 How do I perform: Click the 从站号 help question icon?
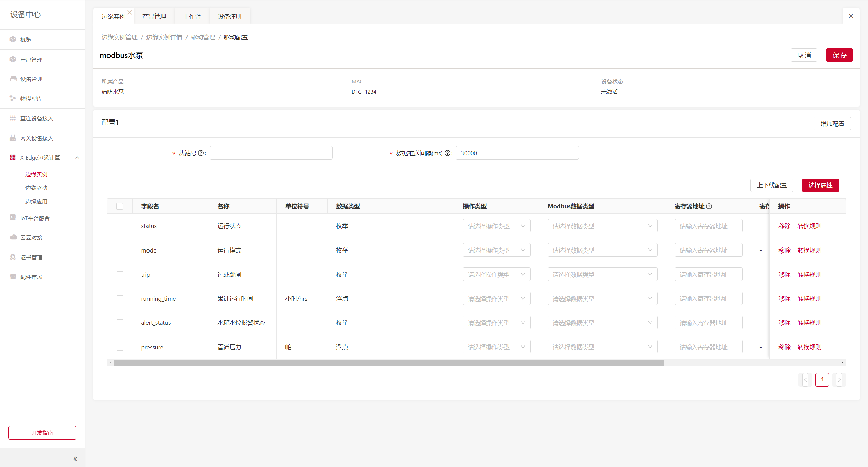[201, 153]
